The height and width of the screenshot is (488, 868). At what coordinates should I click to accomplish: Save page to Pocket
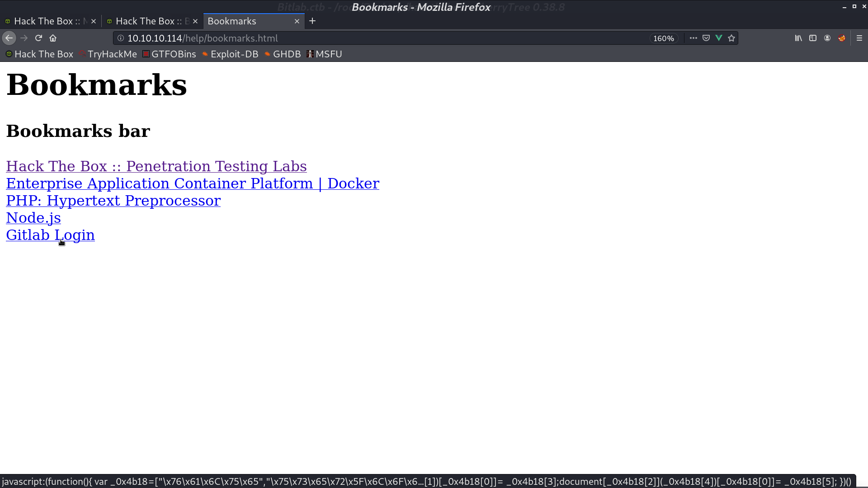706,38
